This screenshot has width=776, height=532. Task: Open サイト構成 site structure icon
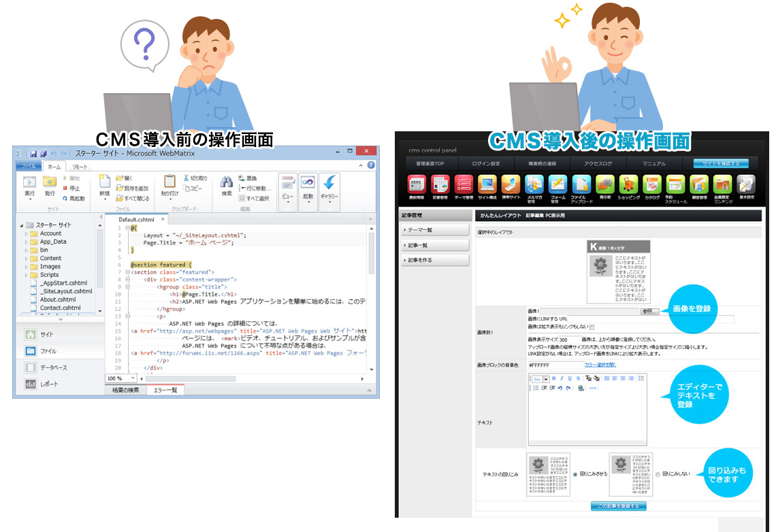pyautogui.click(x=487, y=184)
